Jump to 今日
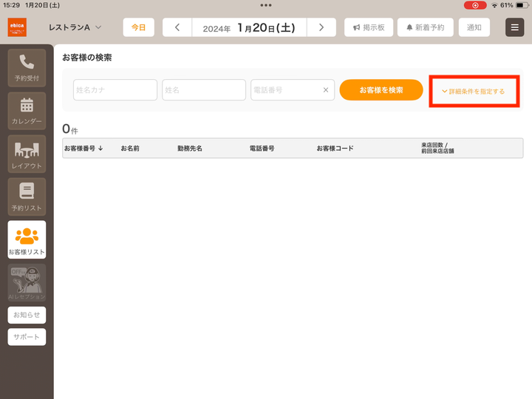This screenshot has width=532, height=399. (x=138, y=27)
